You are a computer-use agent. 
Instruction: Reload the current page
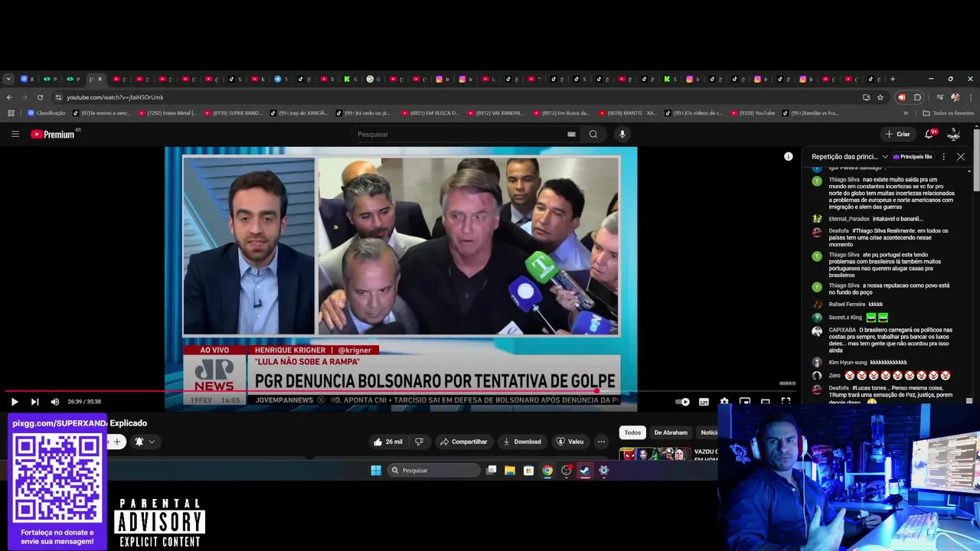40,97
